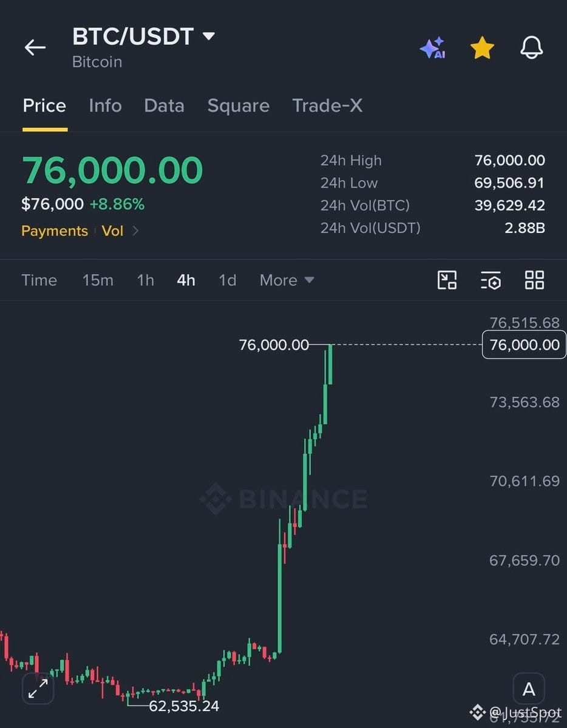Select the 1h interval
Viewport: 567px width, 728px height.
point(145,280)
